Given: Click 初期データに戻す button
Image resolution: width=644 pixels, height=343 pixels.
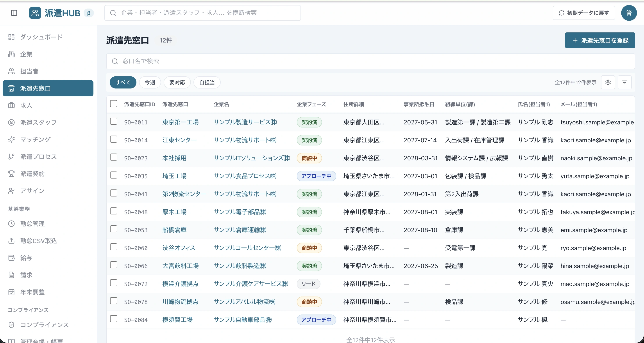Looking at the screenshot, I should point(584,13).
